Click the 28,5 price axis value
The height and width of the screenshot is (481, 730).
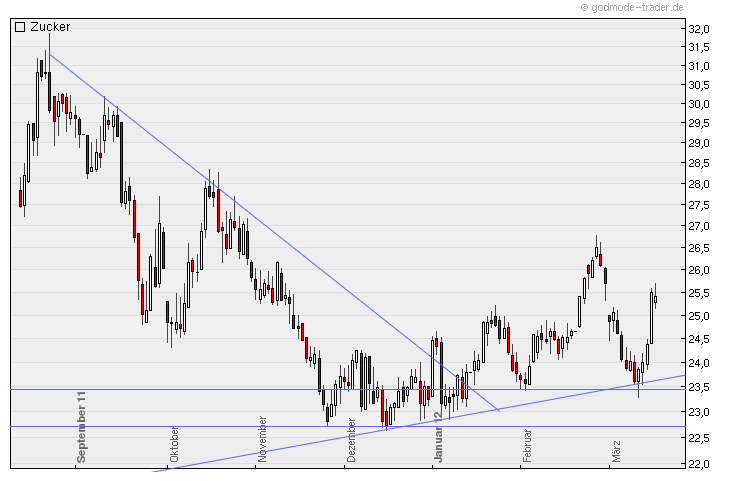699,163
